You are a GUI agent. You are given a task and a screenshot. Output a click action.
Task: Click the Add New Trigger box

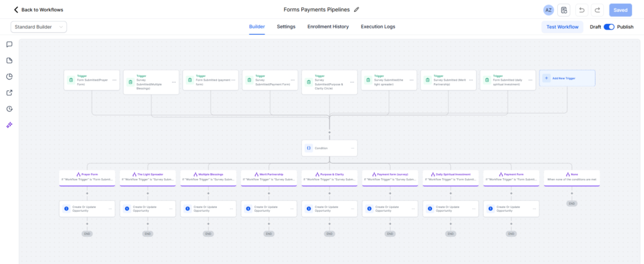pyautogui.click(x=567, y=78)
